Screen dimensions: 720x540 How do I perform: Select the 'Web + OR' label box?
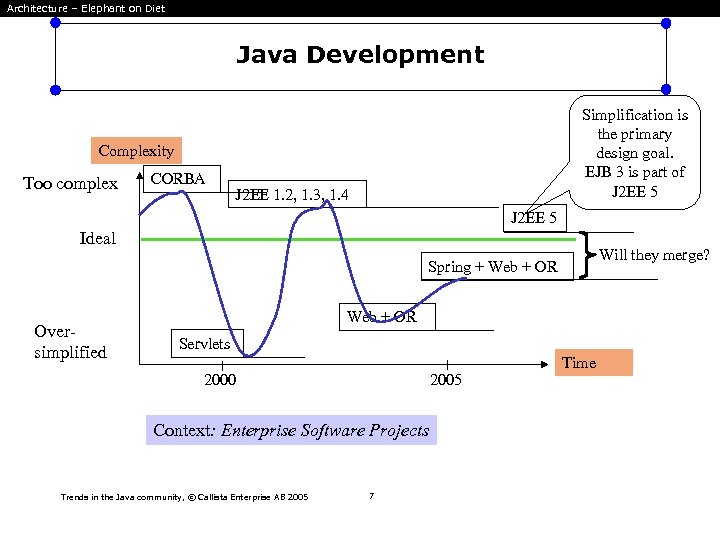(387, 316)
